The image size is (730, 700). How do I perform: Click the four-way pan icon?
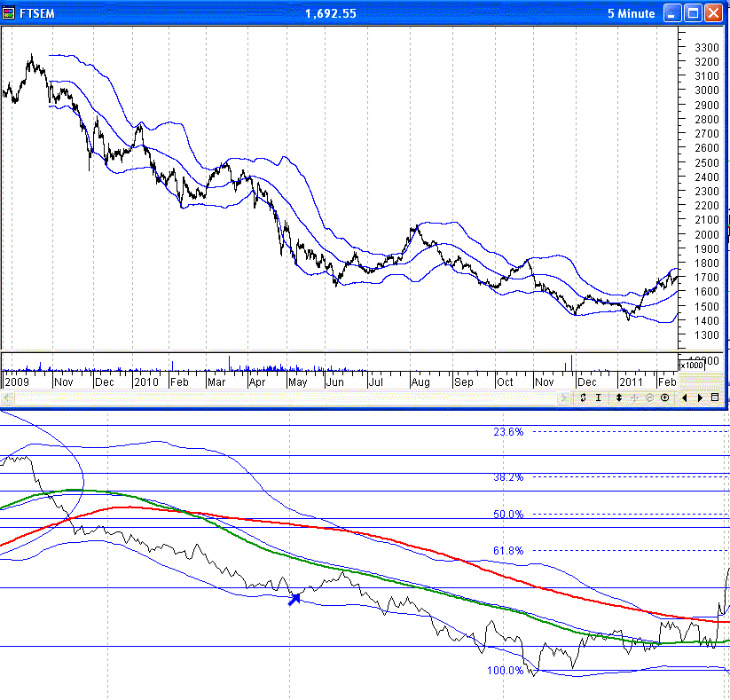click(634, 397)
